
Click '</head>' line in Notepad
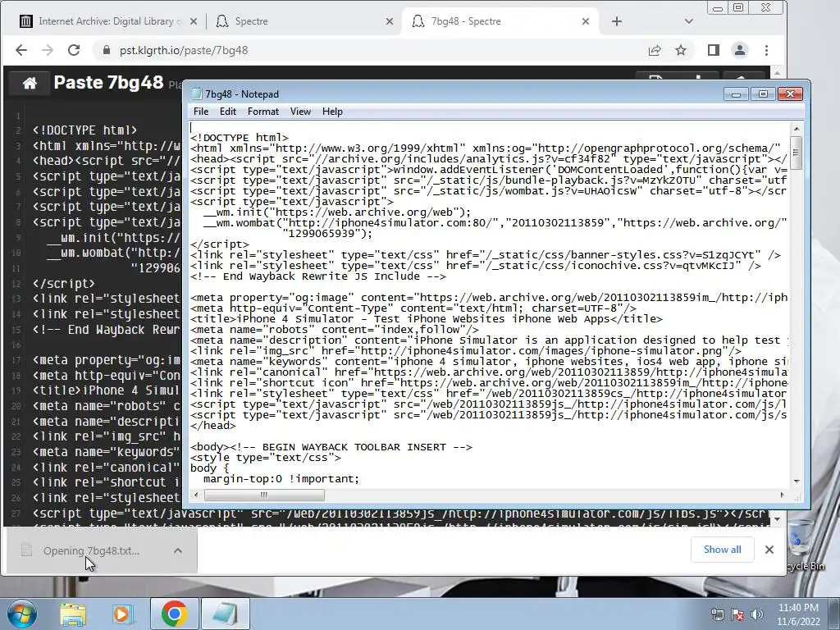pyautogui.click(x=213, y=426)
